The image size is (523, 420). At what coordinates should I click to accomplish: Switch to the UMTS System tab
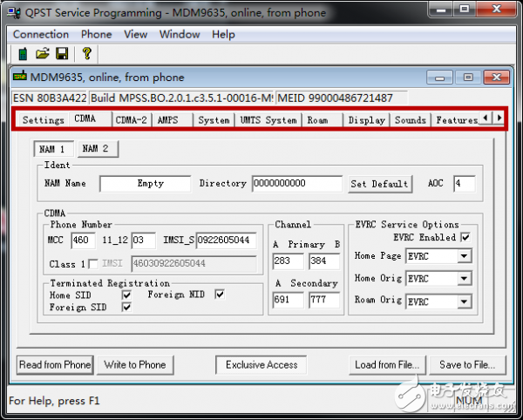point(268,119)
